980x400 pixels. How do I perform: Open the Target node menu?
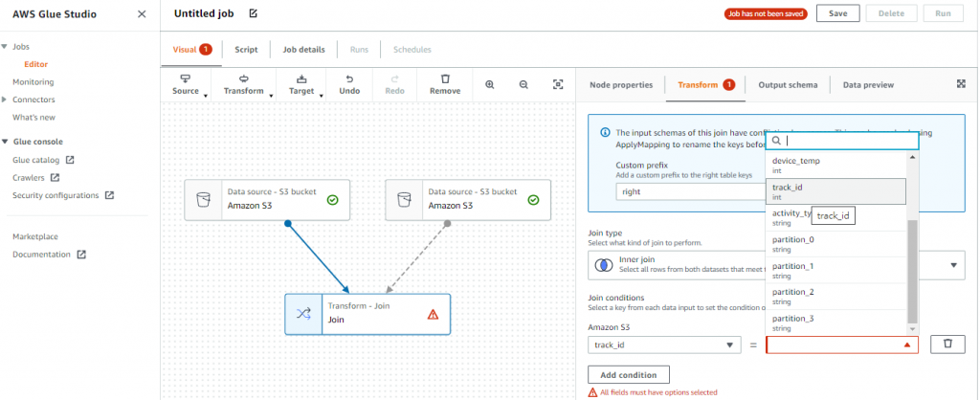pyautogui.click(x=301, y=84)
